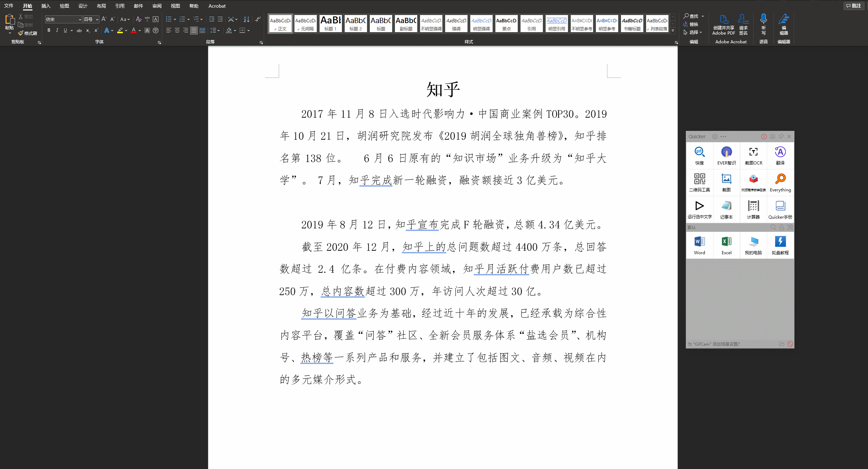Toggle the 开始 ribbon tab

pos(27,6)
